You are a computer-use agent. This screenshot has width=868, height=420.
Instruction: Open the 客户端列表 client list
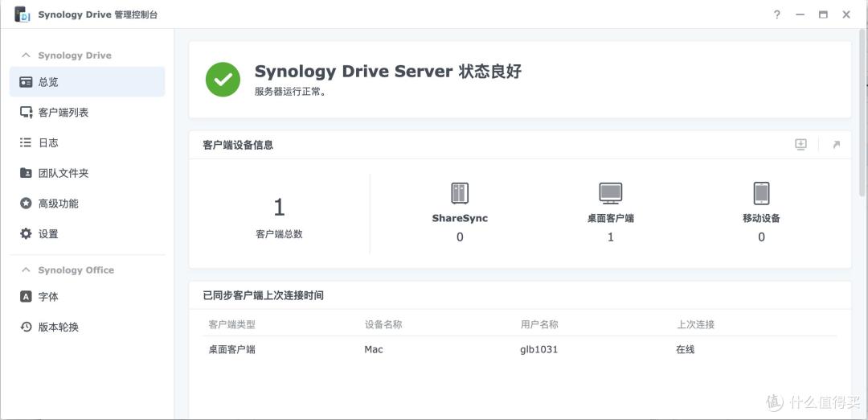pos(87,113)
